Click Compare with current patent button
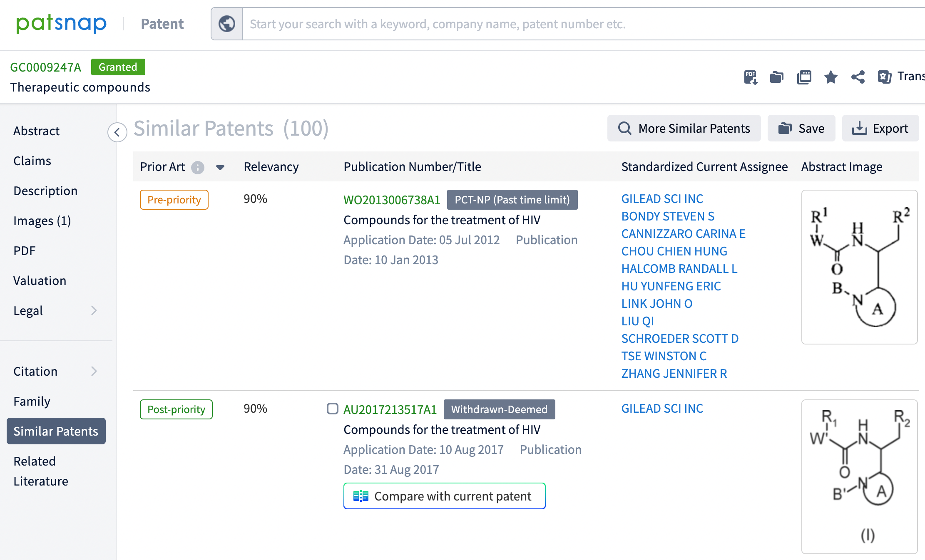 (x=444, y=496)
